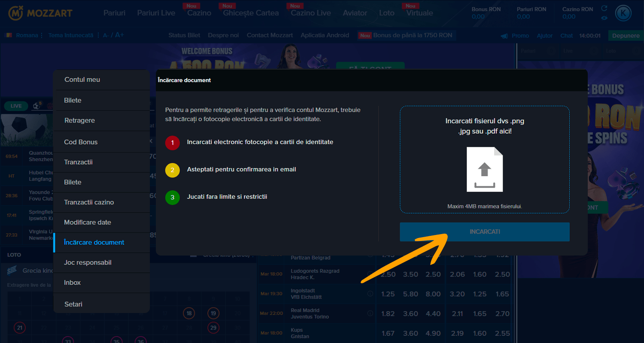644x343 pixels.
Task: Refresh balances with the circular arrow icon
Action: click(x=604, y=9)
